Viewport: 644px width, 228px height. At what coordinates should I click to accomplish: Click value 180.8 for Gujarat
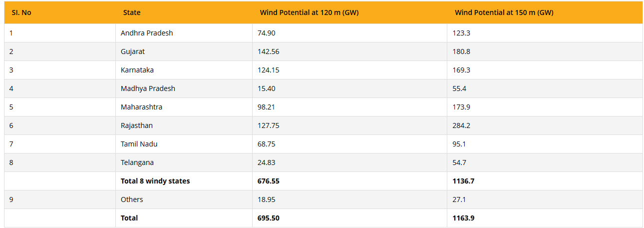tap(461, 51)
